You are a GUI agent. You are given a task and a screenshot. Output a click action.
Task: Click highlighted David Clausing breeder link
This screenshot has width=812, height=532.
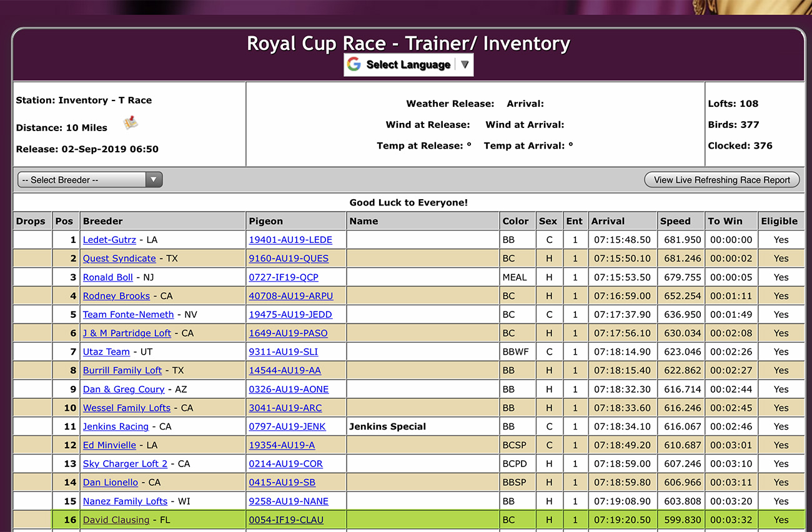[116, 520]
